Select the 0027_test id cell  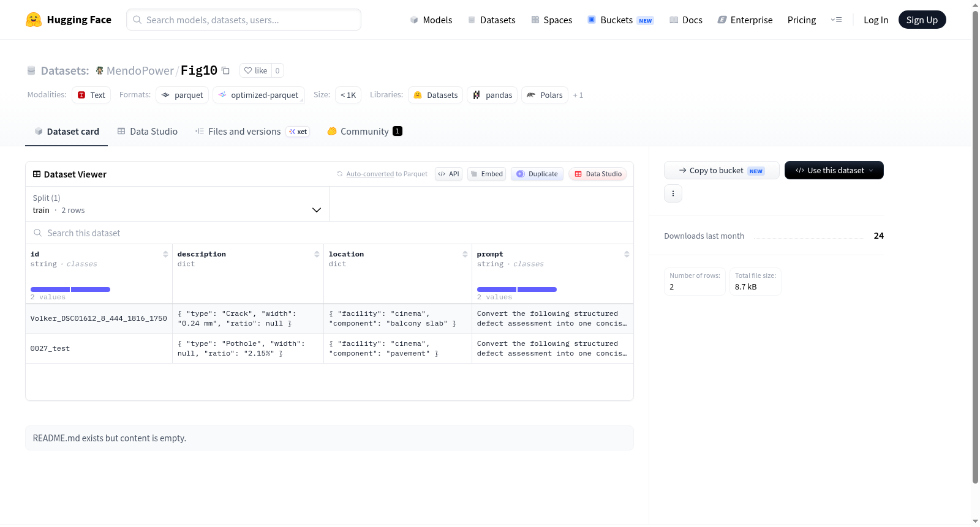tap(99, 348)
